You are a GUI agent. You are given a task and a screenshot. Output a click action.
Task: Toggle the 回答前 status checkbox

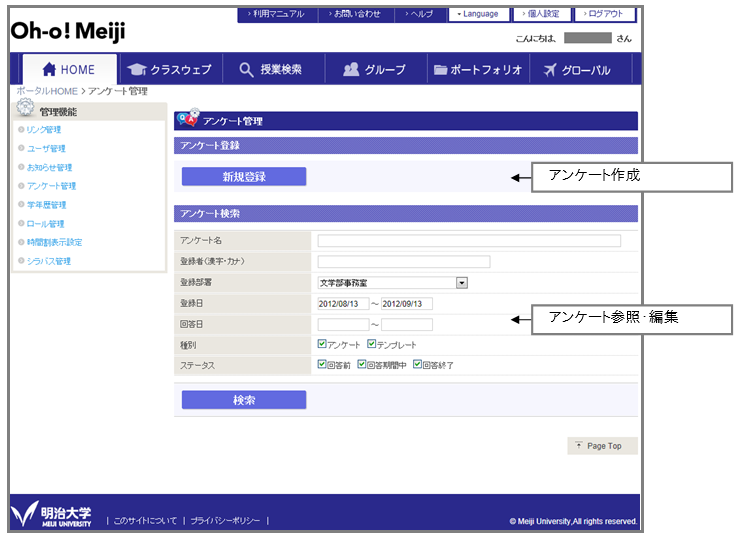(322, 364)
